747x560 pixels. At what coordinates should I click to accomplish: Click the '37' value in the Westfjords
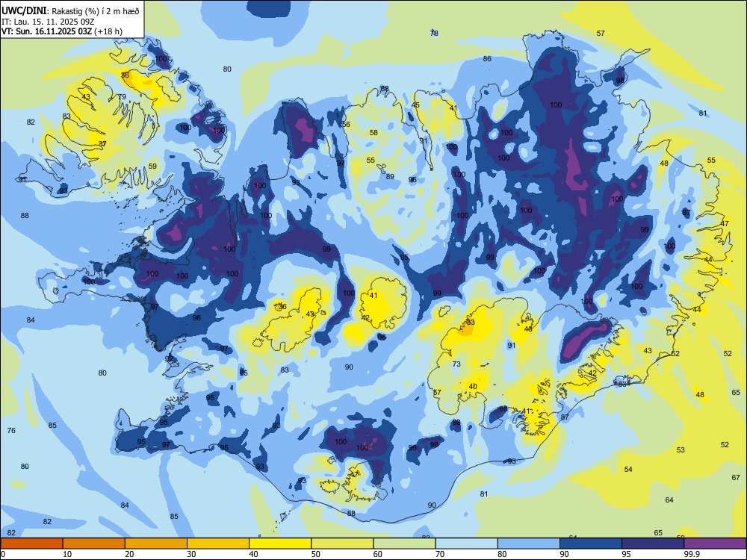[x=102, y=144]
